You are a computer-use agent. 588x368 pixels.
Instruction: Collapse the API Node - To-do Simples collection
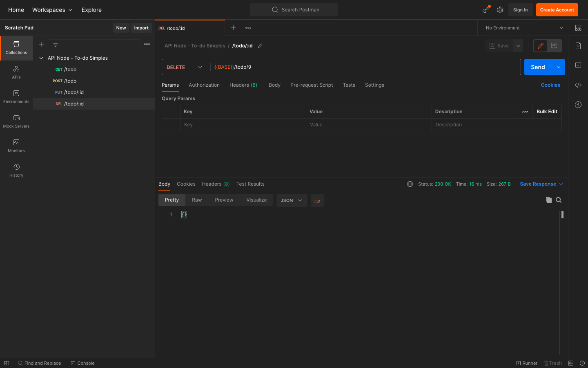[41, 58]
